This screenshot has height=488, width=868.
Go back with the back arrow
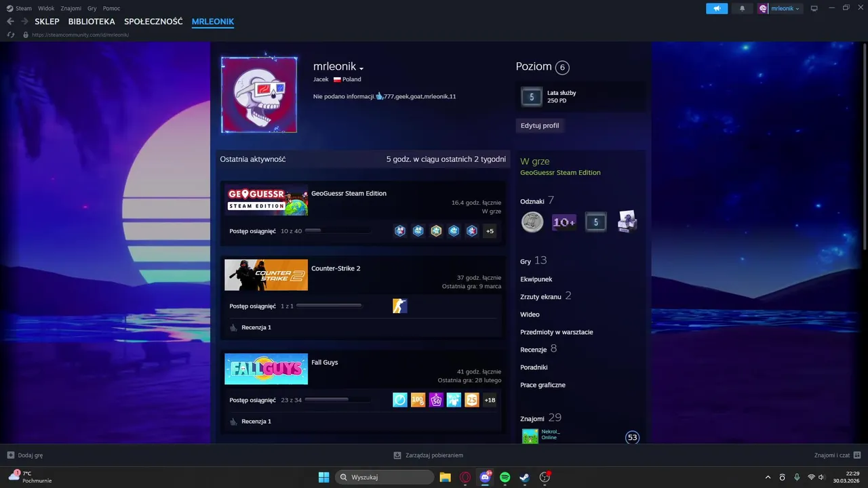tap(10, 22)
